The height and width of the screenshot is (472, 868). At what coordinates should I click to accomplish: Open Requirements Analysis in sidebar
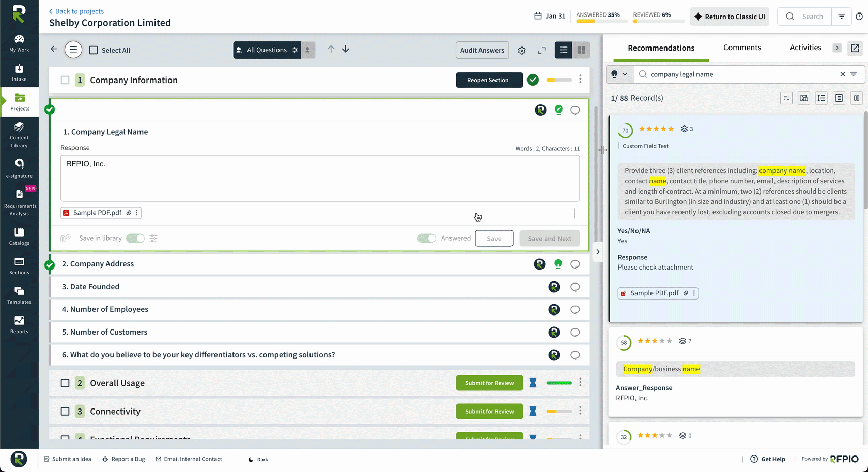pyautogui.click(x=19, y=202)
